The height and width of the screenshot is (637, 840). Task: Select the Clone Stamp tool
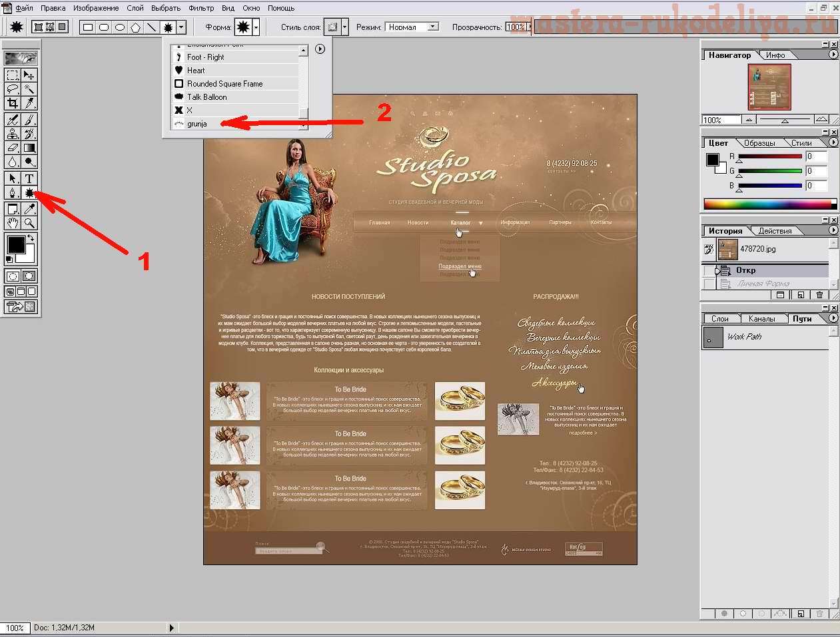(13, 134)
